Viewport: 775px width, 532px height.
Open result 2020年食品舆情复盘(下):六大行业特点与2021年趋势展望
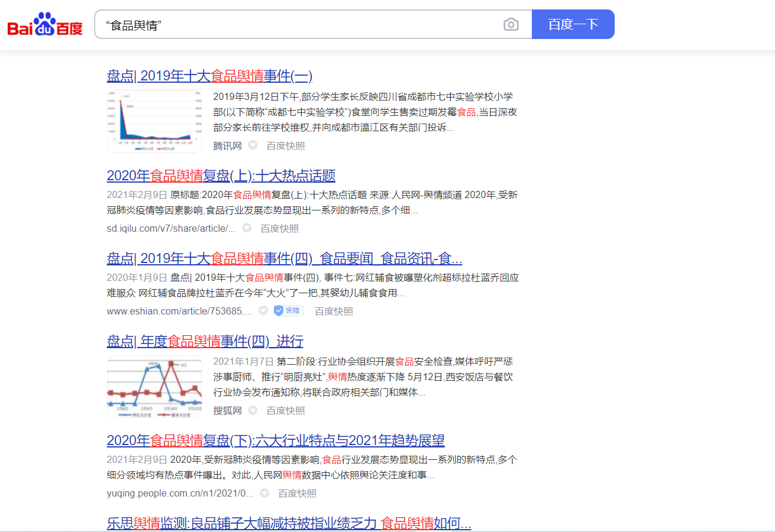(276, 440)
